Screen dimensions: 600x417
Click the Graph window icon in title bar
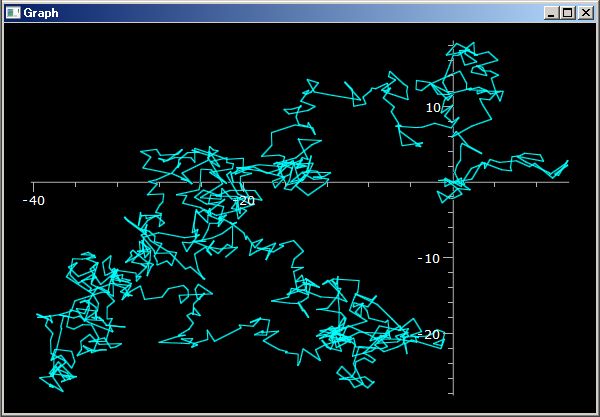(x=13, y=13)
